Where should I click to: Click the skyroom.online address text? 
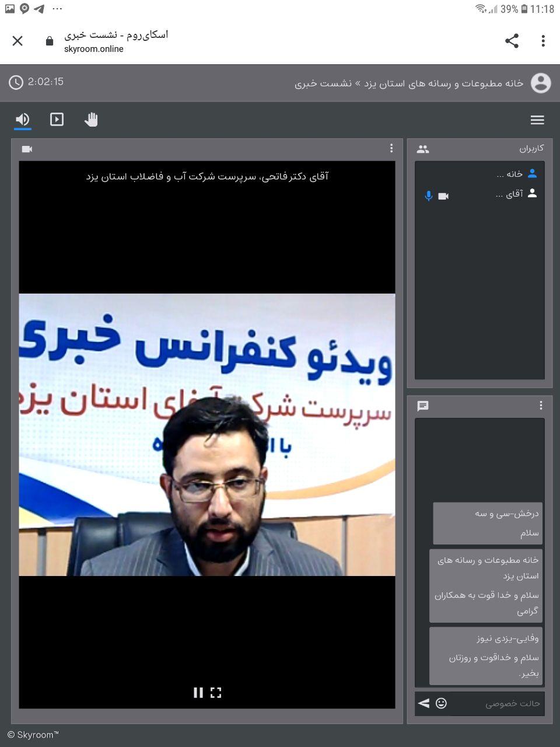tap(94, 49)
